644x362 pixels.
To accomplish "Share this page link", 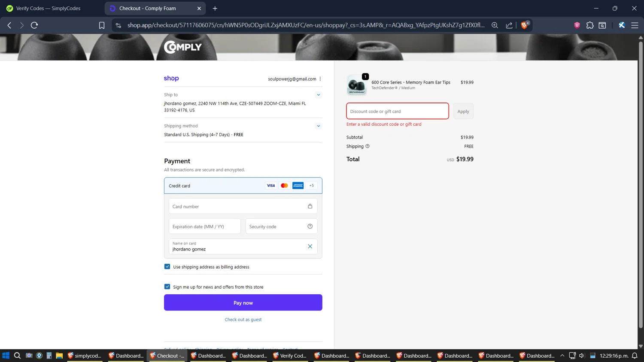I will pyautogui.click(x=509, y=25).
